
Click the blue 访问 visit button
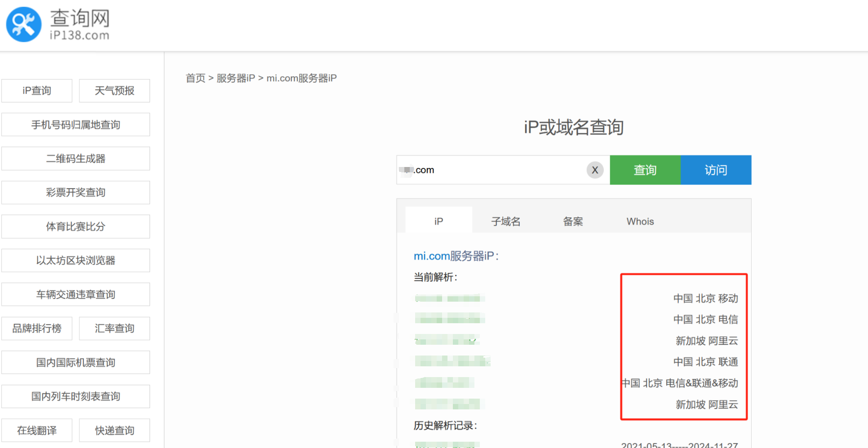click(716, 170)
